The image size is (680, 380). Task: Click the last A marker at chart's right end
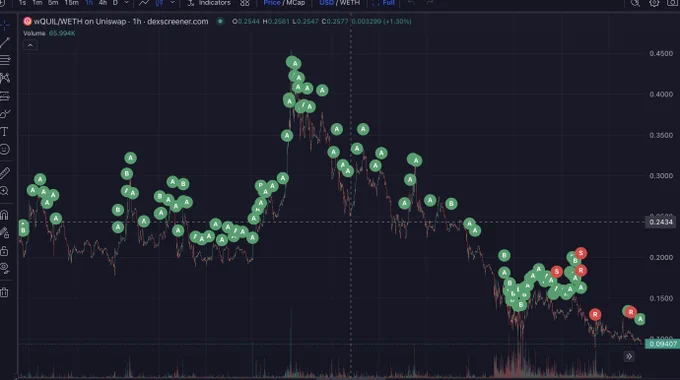click(640, 319)
